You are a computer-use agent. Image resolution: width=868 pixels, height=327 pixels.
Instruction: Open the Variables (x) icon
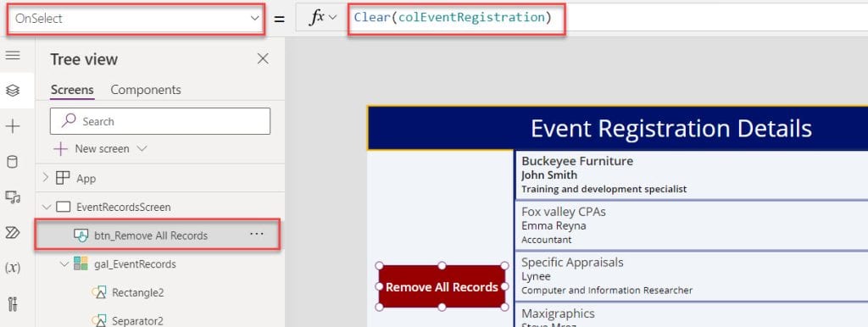tap(12, 268)
